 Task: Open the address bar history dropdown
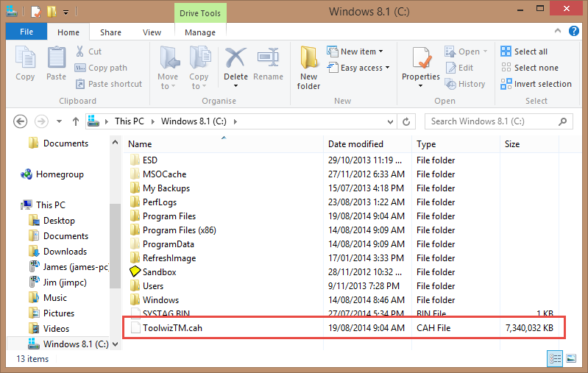390,122
